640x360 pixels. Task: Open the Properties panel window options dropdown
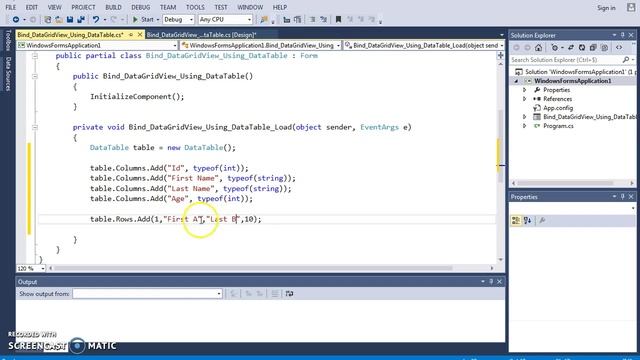click(x=614, y=197)
